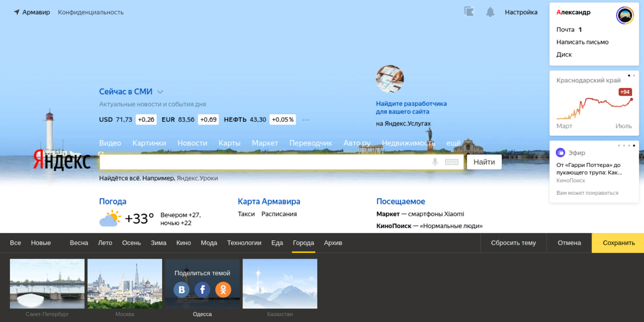Open the Недвижимость service link

(x=408, y=143)
